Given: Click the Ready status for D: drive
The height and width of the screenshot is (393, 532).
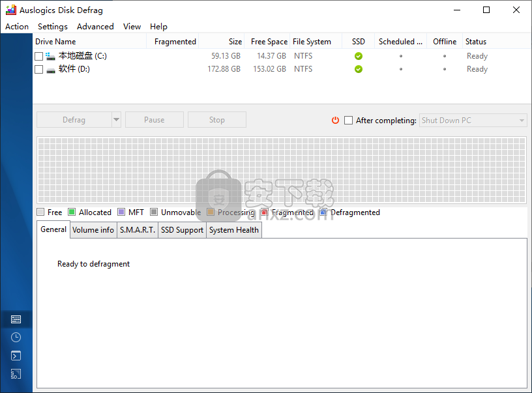Looking at the screenshot, I should [x=477, y=69].
